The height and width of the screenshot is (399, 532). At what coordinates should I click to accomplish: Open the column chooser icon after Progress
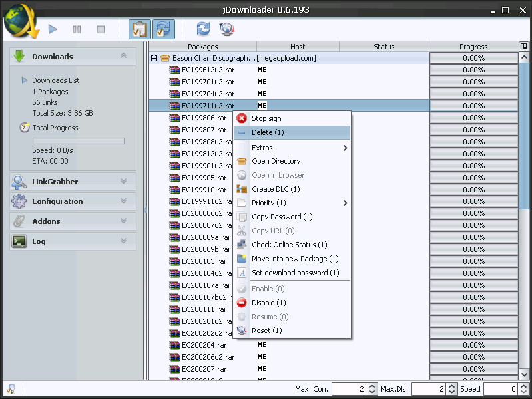coord(524,47)
